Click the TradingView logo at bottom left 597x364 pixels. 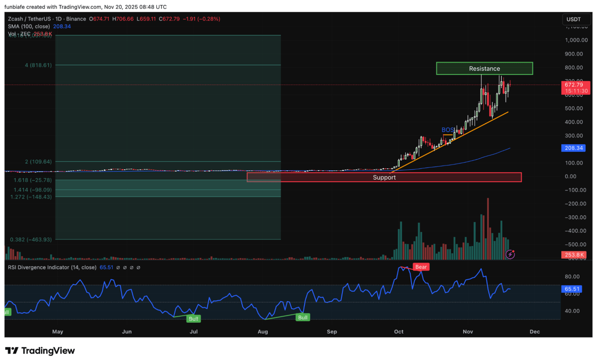[x=40, y=350]
